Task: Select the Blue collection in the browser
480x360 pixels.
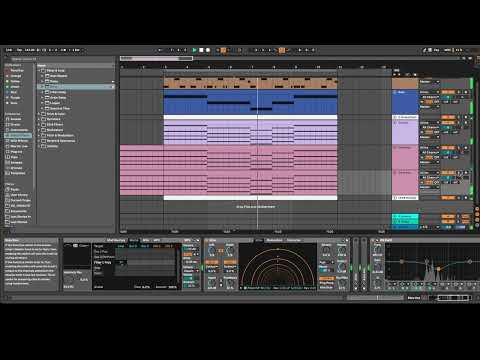Action: (14, 92)
